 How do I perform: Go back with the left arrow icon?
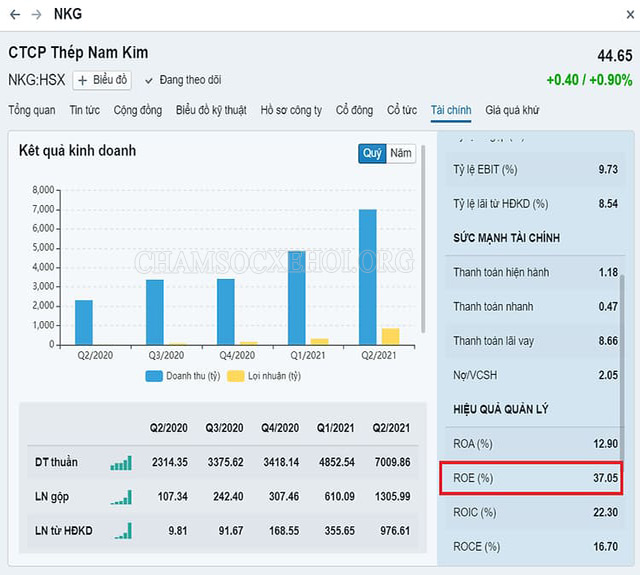(15, 15)
